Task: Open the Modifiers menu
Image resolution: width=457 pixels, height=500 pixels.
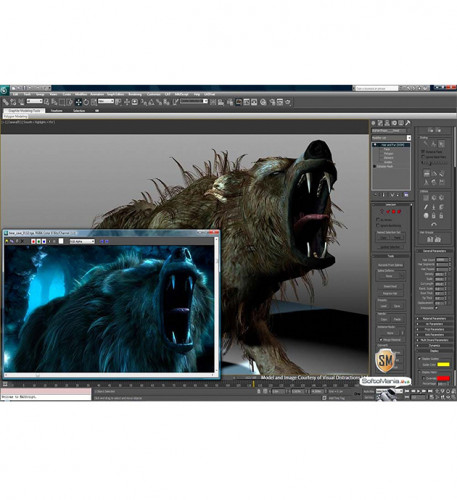Action: coord(81,94)
